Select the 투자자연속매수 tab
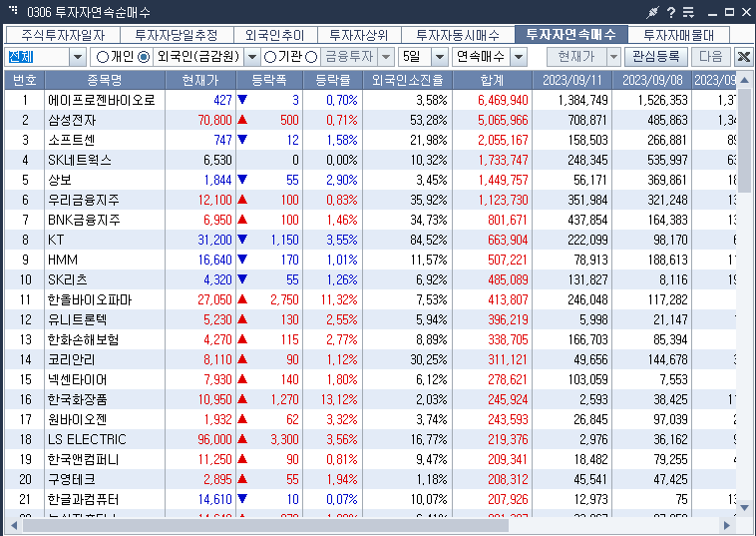 tap(570, 34)
